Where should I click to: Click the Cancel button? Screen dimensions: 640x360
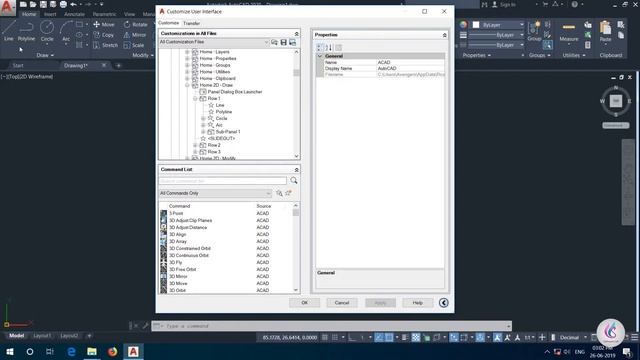pos(342,303)
